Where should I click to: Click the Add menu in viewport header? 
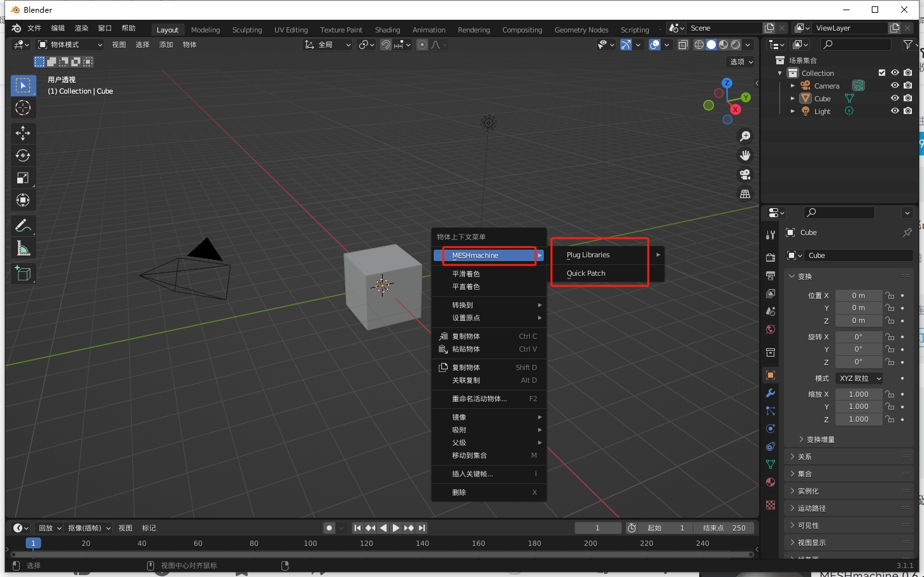tap(166, 45)
